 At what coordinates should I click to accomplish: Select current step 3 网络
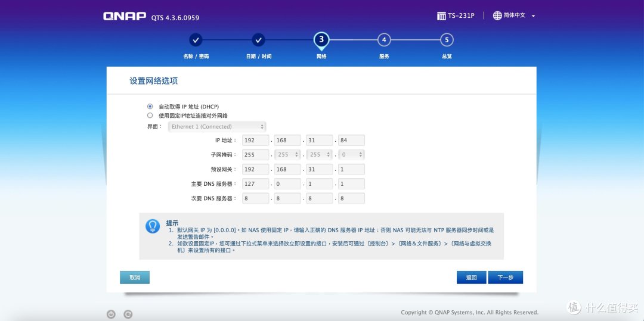click(321, 40)
